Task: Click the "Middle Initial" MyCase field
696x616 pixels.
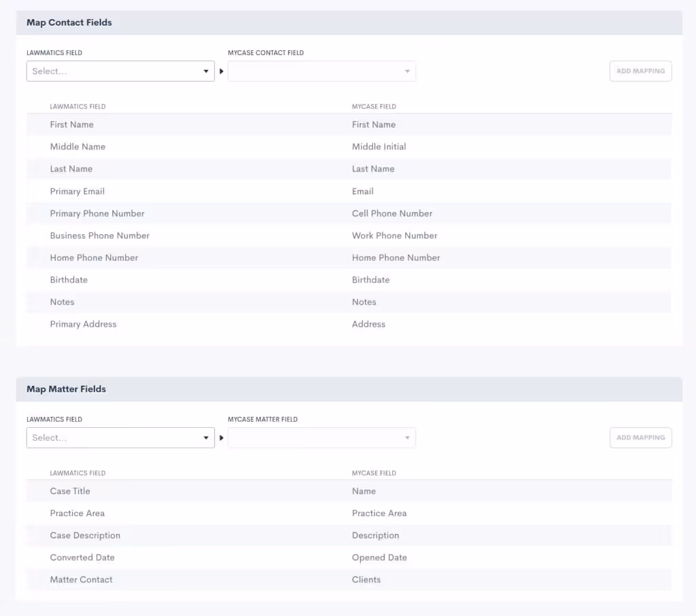Action: [x=379, y=147]
